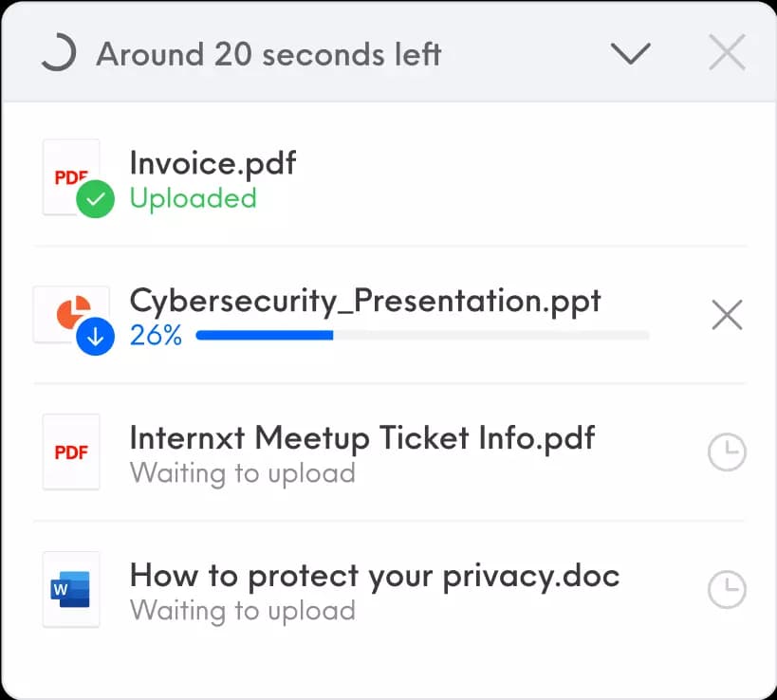This screenshot has width=777, height=700.
Task: Click the clock icon next to Internxt Meetup Ticket Info.pdf
Action: point(727,452)
